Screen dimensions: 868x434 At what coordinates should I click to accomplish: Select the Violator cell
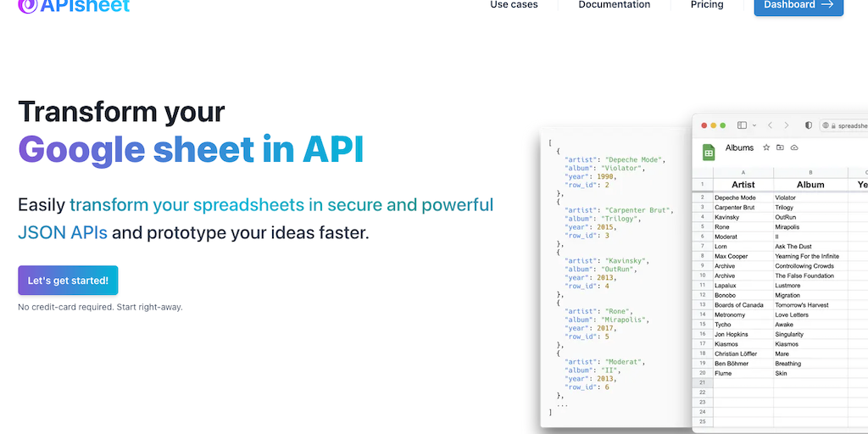point(810,198)
